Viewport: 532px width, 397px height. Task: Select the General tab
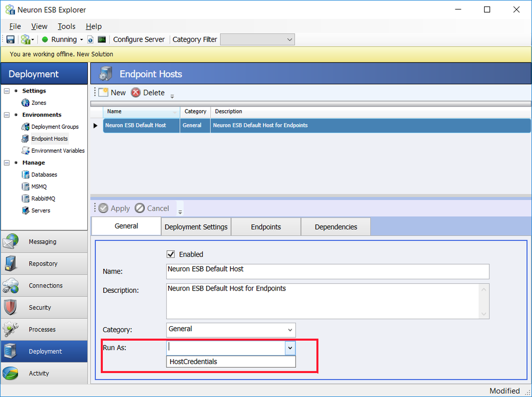click(126, 226)
